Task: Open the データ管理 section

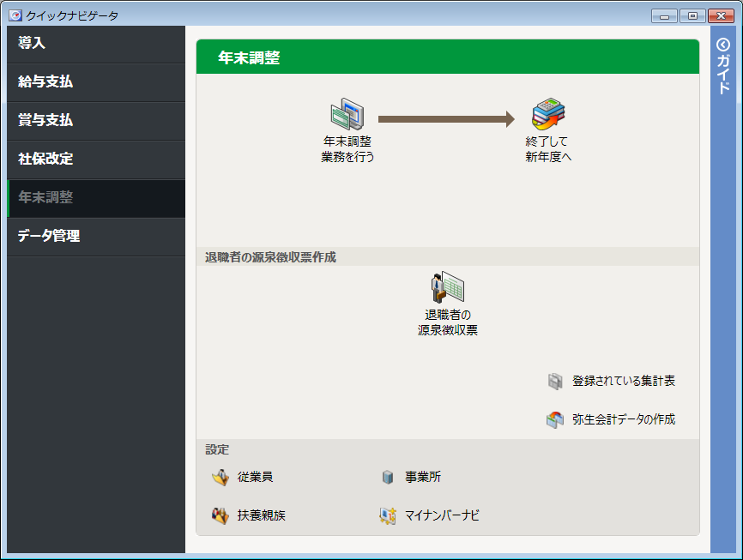Action: [x=96, y=236]
